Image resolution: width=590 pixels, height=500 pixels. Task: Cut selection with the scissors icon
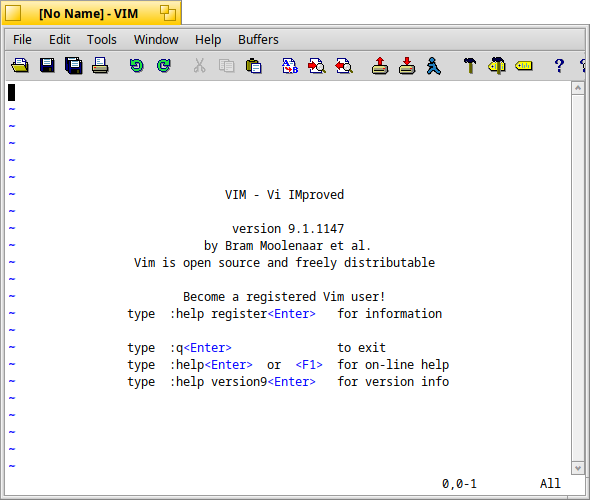(199, 66)
